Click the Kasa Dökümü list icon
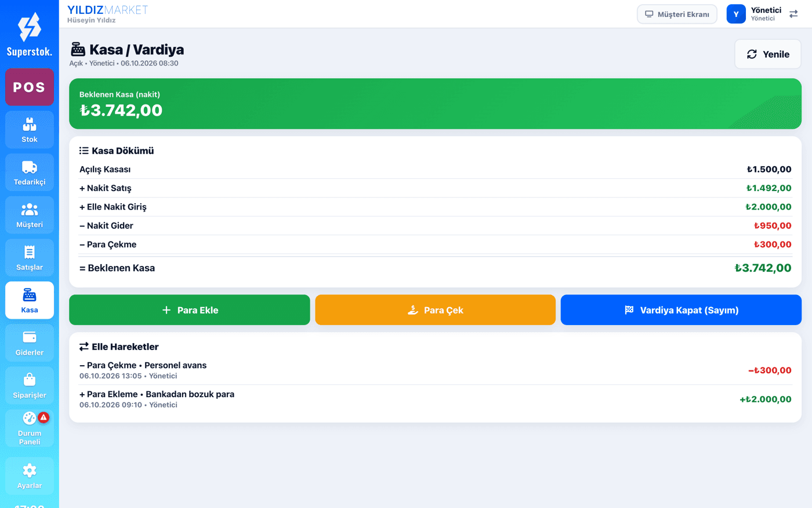The height and width of the screenshot is (508, 812). point(84,151)
